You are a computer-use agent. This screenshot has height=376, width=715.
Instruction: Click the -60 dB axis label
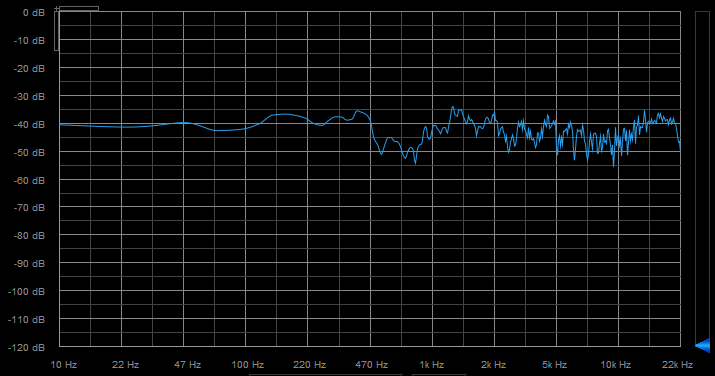[x=30, y=180]
